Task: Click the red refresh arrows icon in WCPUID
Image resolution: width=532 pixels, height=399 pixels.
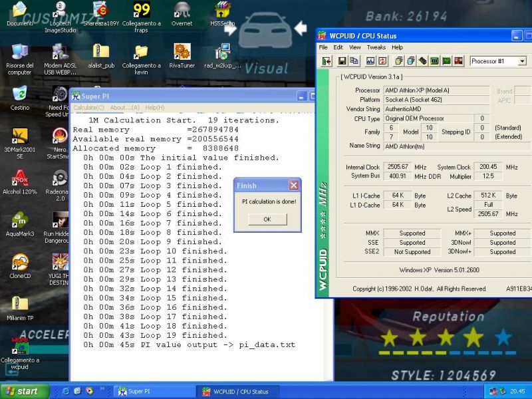Action: [382, 61]
